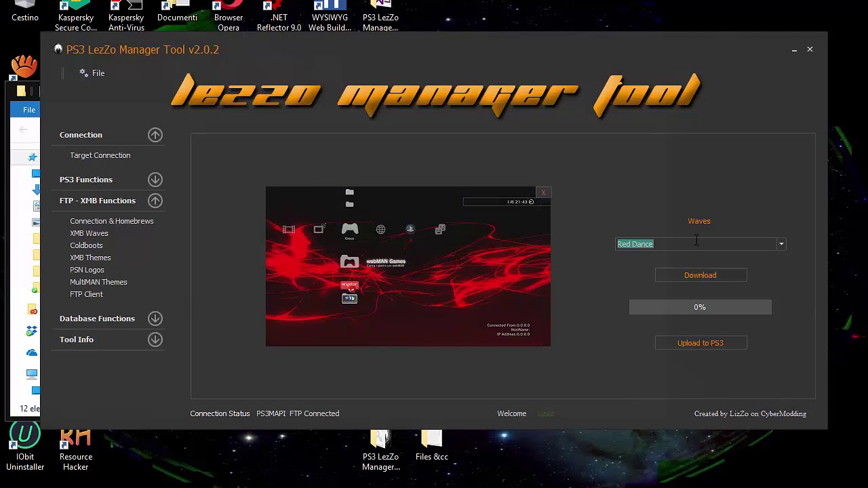Image resolution: width=868 pixels, height=488 pixels.
Task: Open the File menu with gear icon
Action: pos(92,73)
